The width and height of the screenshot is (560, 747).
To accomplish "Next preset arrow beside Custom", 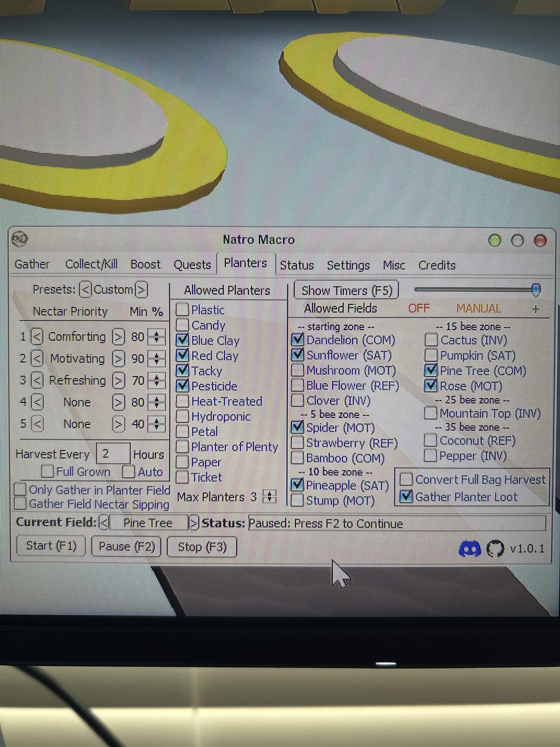I will 141,290.
